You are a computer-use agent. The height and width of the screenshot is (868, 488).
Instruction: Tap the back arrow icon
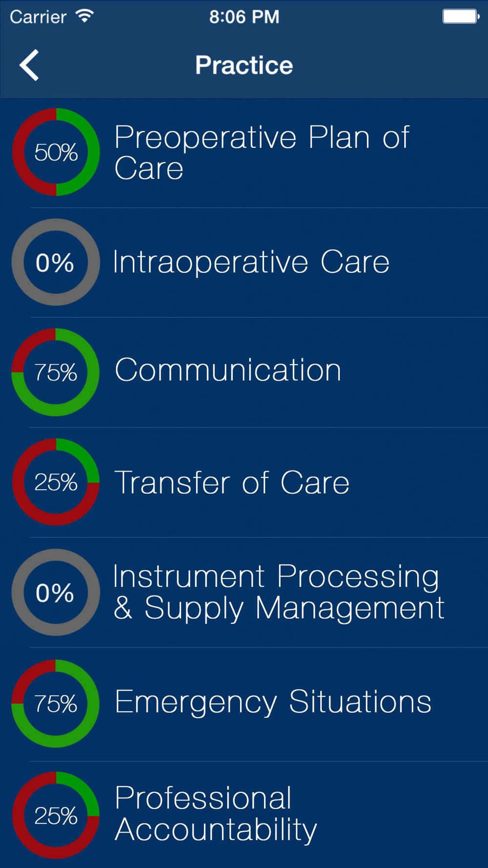click(x=29, y=65)
